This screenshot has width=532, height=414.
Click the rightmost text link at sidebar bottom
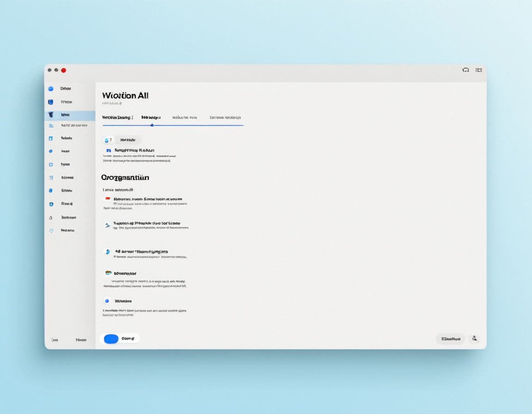click(81, 340)
